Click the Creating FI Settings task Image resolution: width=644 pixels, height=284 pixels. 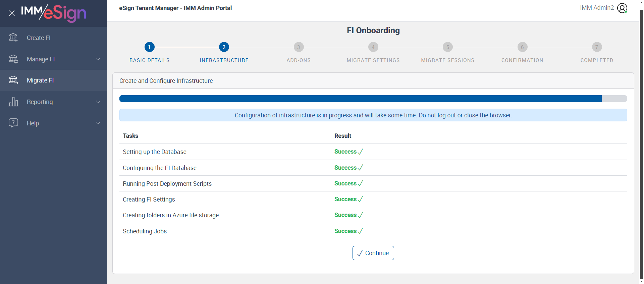tap(149, 200)
